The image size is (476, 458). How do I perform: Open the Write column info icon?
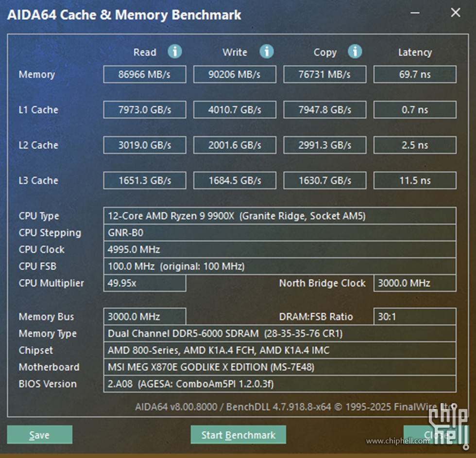[x=266, y=52]
